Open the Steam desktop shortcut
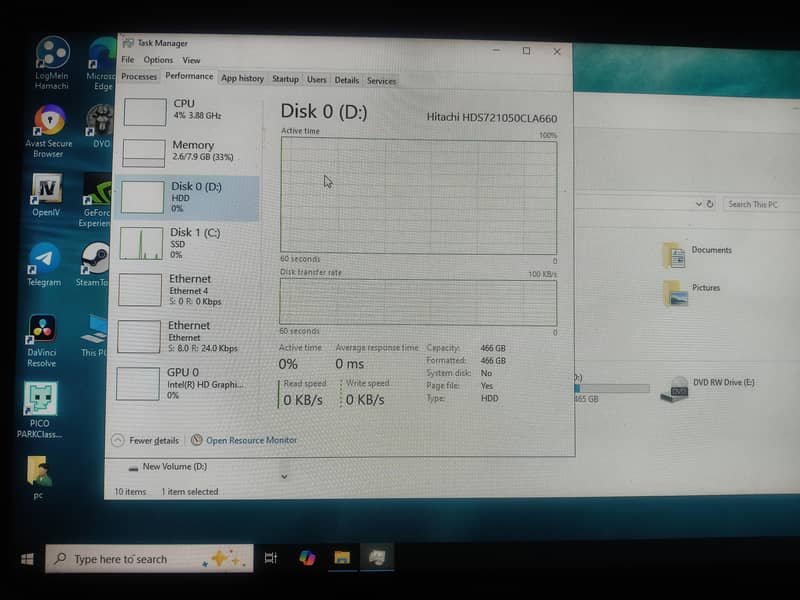 click(94, 264)
